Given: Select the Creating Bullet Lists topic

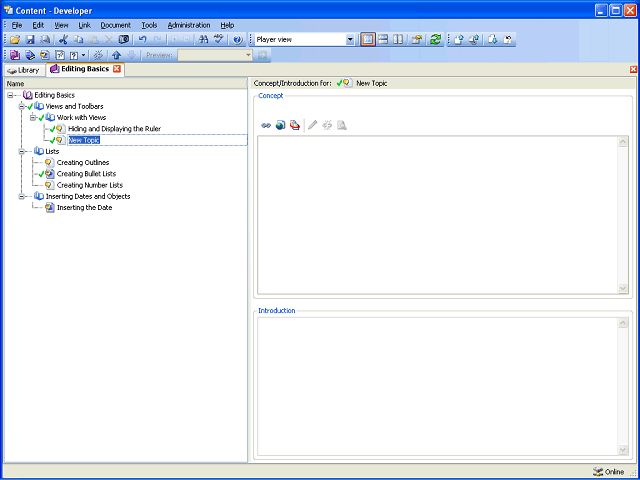Looking at the screenshot, I should pos(86,174).
